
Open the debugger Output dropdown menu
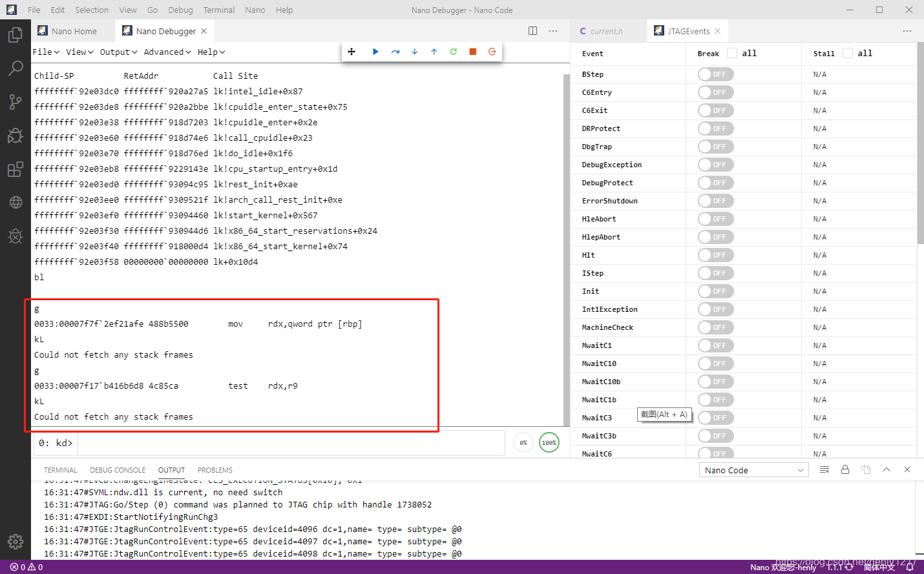pos(118,52)
